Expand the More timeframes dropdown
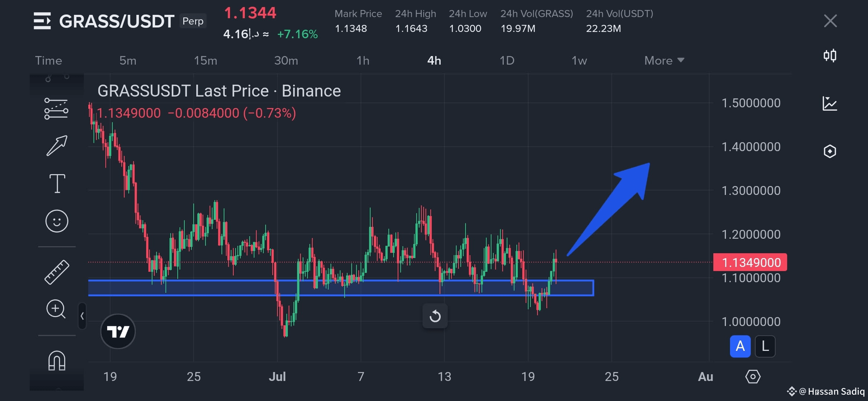The width and height of the screenshot is (868, 401). (664, 61)
